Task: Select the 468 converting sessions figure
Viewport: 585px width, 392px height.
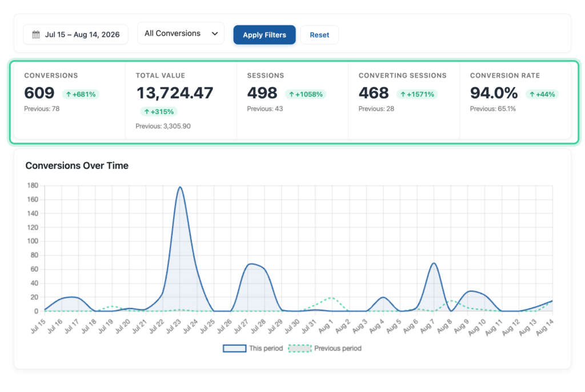Action: click(374, 93)
